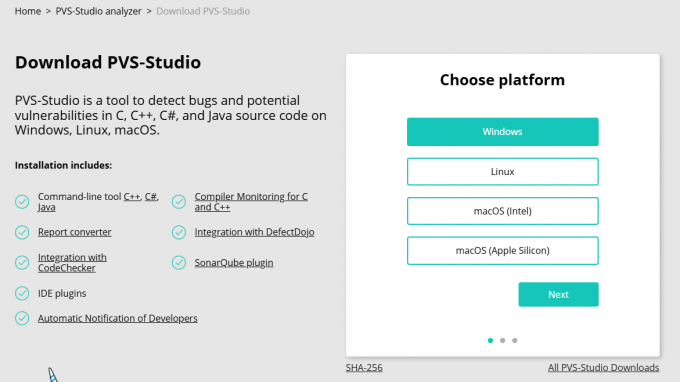Go to Home breadcrumb
The width and height of the screenshot is (680, 382).
28,11
